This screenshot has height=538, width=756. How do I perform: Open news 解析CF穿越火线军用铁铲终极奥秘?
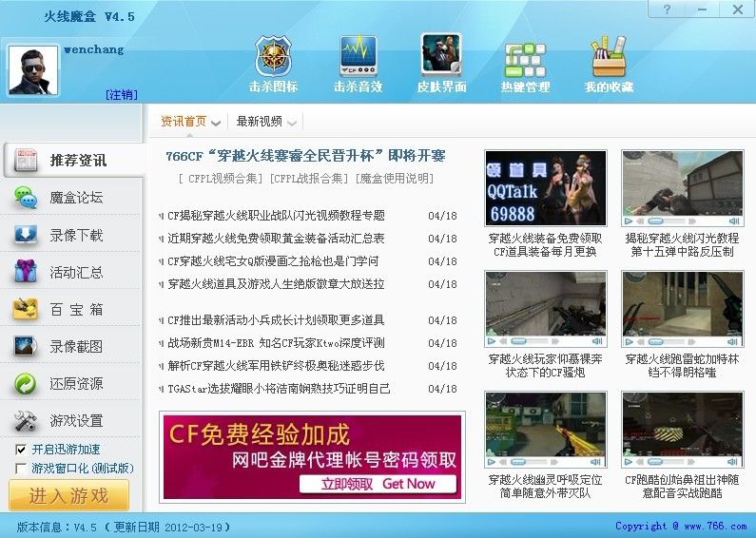coord(276,365)
